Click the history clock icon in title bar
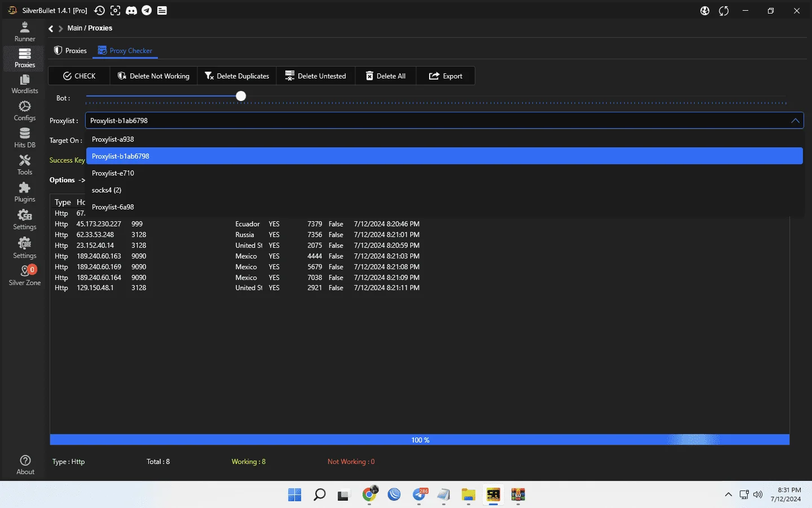This screenshot has width=812, height=508. 99,11
